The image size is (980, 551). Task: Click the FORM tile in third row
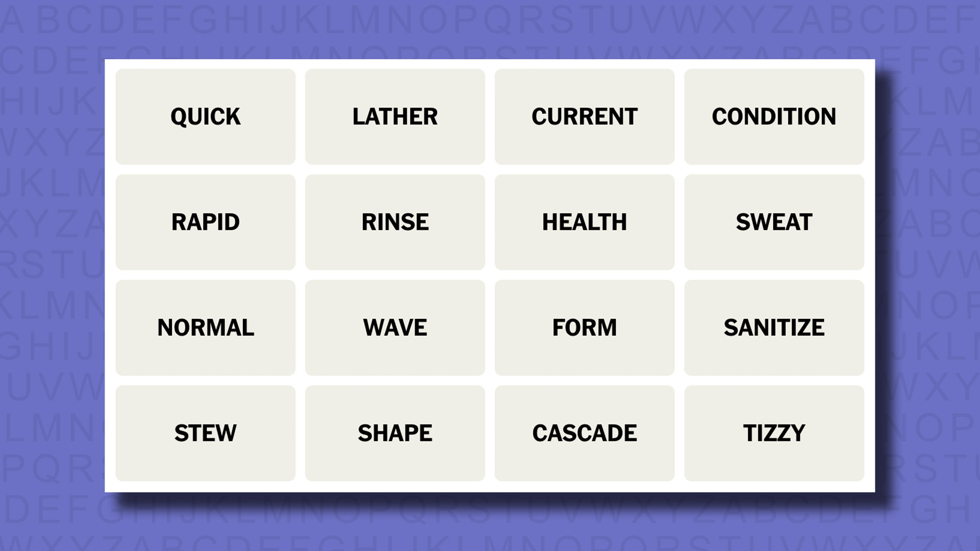tap(584, 328)
